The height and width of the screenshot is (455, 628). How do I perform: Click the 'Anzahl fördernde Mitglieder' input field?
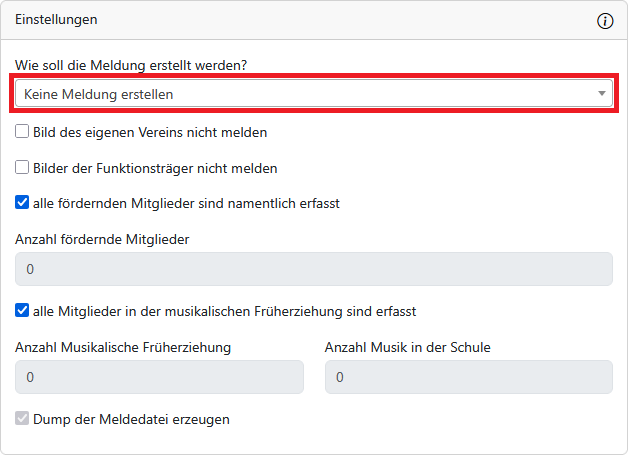(313, 269)
